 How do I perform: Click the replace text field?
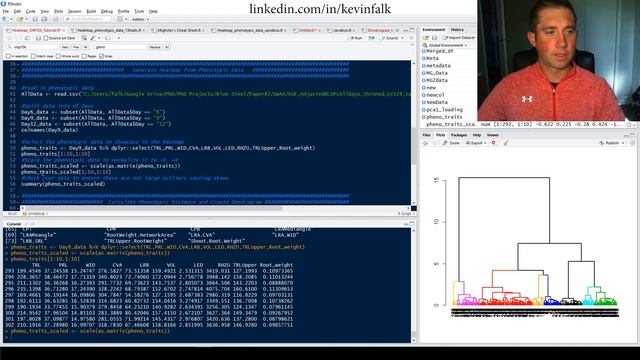coord(120,47)
